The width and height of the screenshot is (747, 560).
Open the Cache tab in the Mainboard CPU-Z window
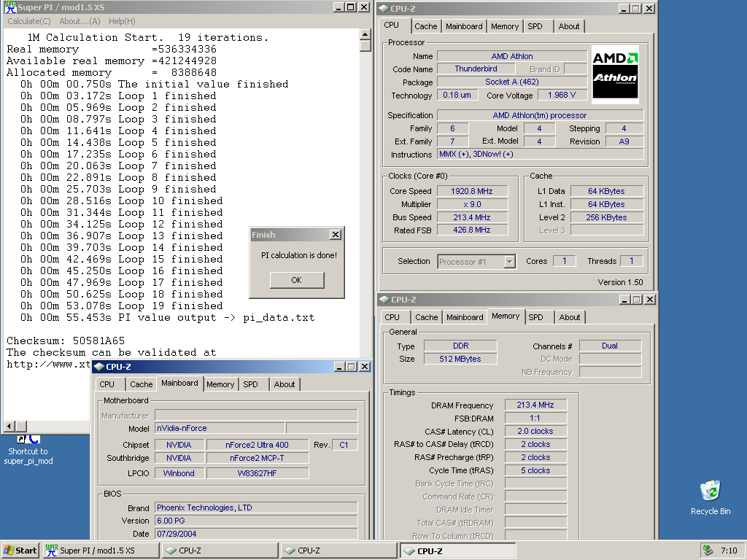(x=141, y=384)
